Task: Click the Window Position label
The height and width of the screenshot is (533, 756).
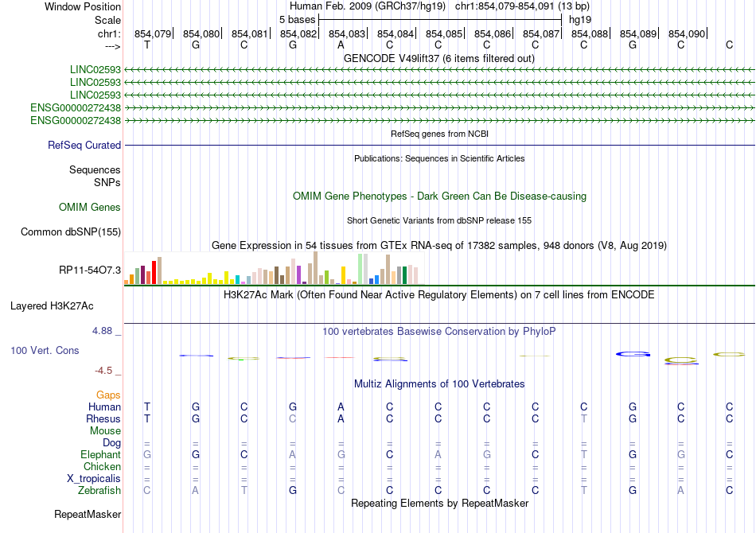Action: click(83, 6)
